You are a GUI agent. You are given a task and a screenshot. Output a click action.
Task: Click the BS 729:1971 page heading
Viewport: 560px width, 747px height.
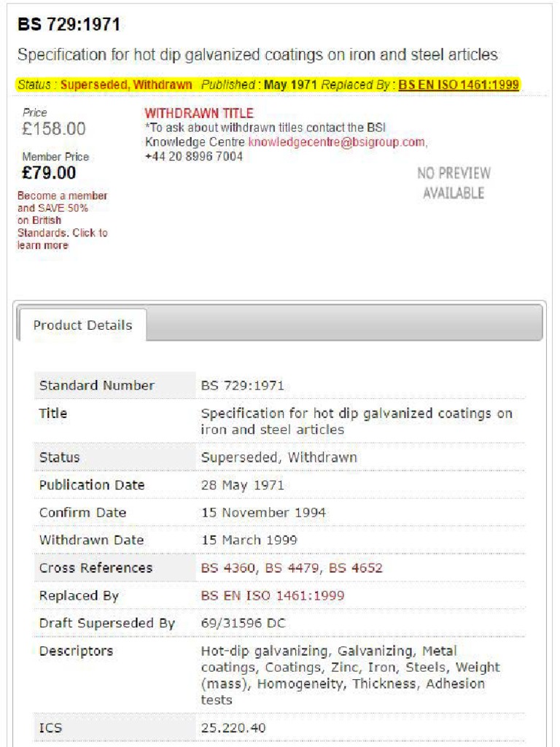pos(69,25)
